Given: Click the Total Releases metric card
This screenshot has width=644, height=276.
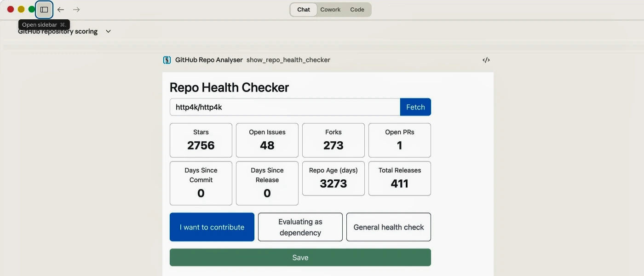Looking at the screenshot, I should (399, 178).
